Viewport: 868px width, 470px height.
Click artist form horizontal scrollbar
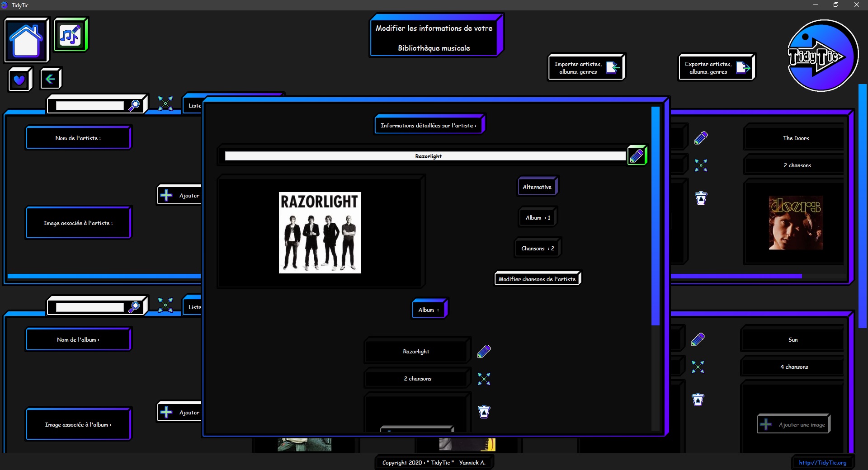point(104,276)
